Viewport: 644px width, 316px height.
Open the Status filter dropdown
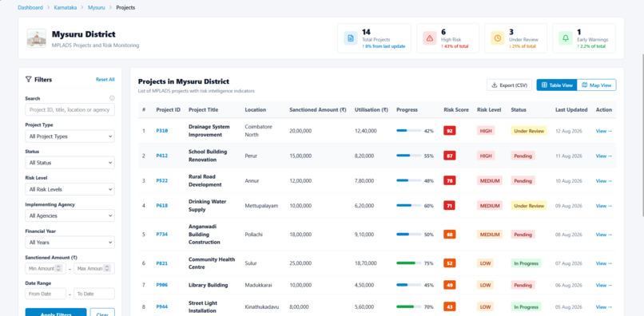(70, 163)
